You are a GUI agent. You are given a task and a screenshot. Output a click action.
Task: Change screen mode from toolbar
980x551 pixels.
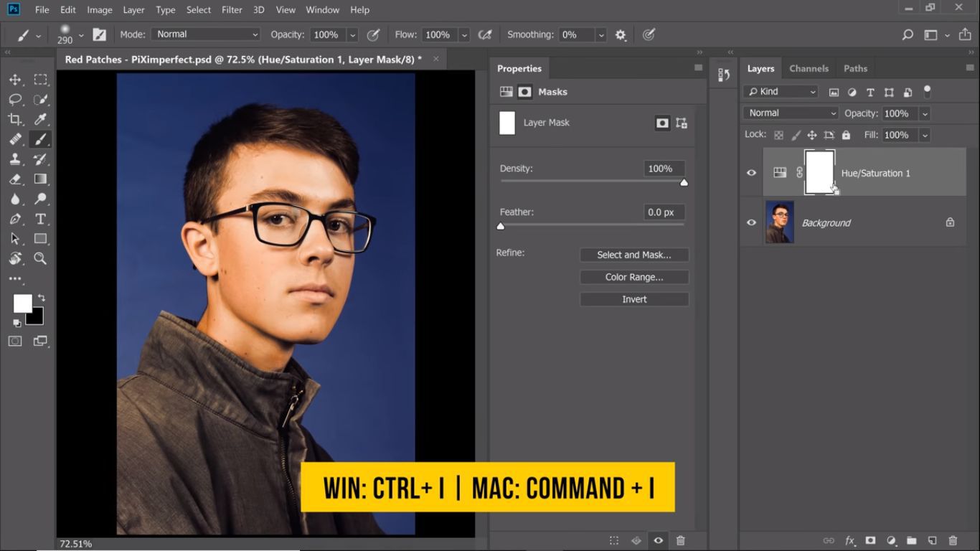40,341
